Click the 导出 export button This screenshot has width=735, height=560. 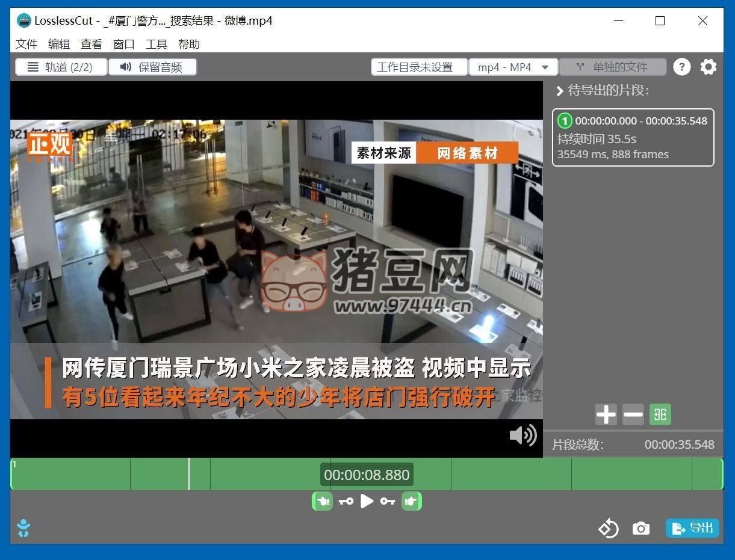tap(692, 528)
